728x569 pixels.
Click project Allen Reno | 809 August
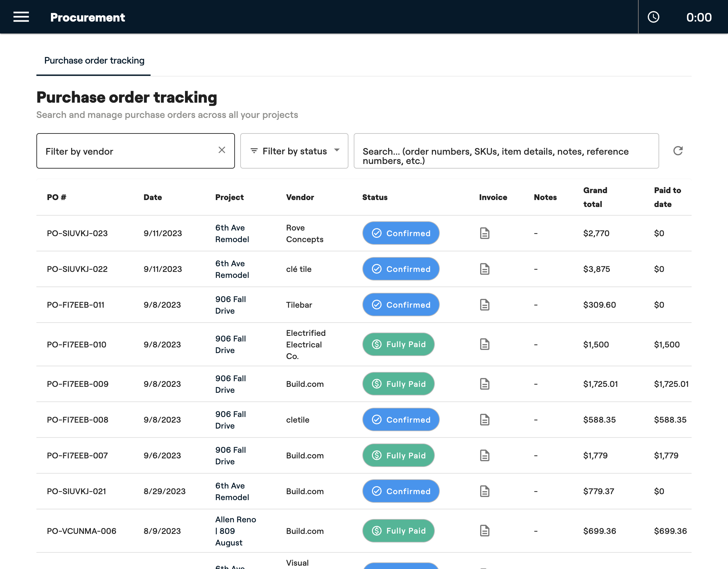point(235,531)
